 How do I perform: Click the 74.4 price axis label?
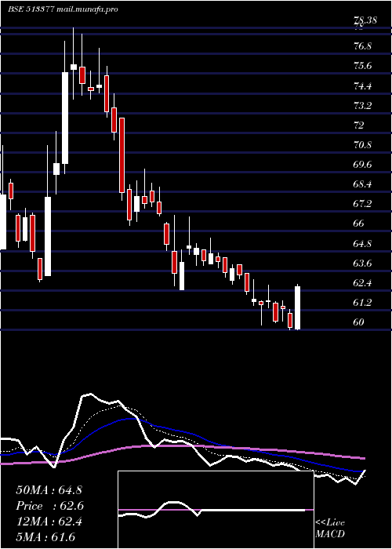pyautogui.click(x=362, y=85)
